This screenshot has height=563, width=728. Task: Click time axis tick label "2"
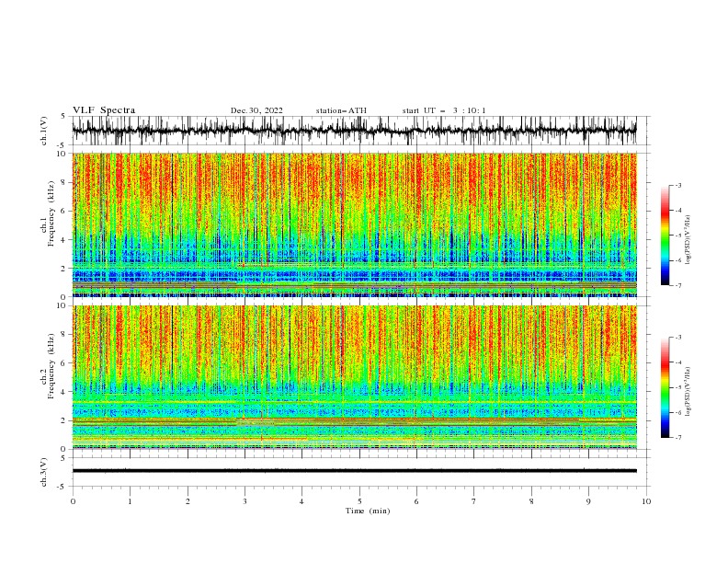[x=188, y=501]
